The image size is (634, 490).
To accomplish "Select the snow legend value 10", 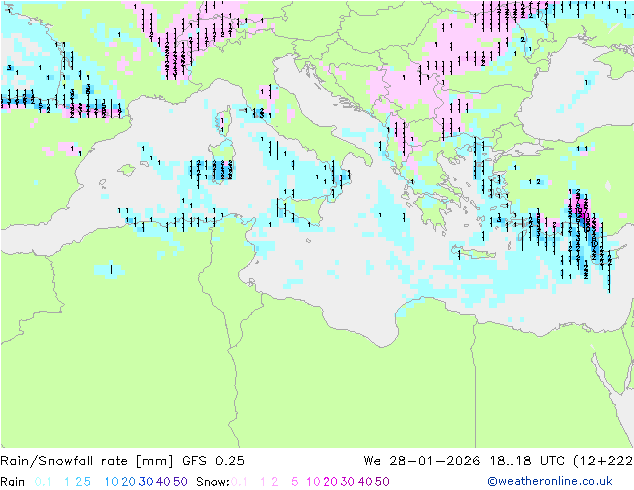I will (313, 482).
